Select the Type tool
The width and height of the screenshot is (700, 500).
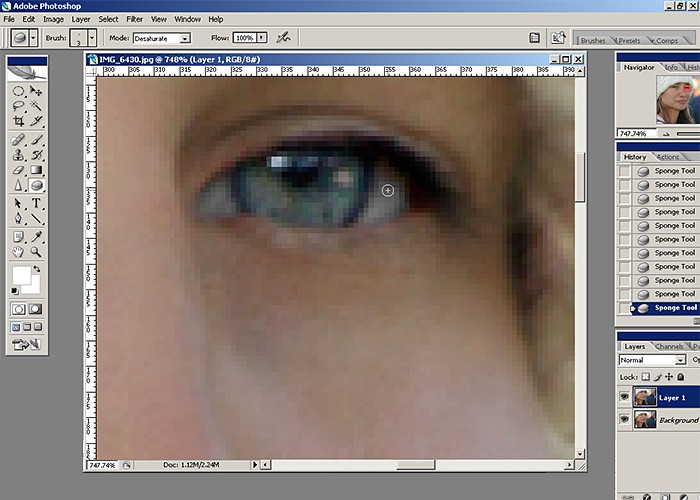(36, 204)
